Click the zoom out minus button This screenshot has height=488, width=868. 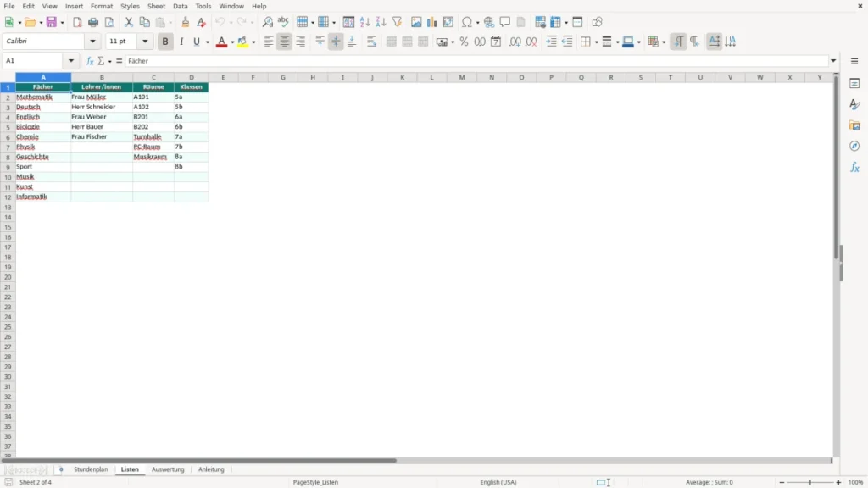[782, 482]
